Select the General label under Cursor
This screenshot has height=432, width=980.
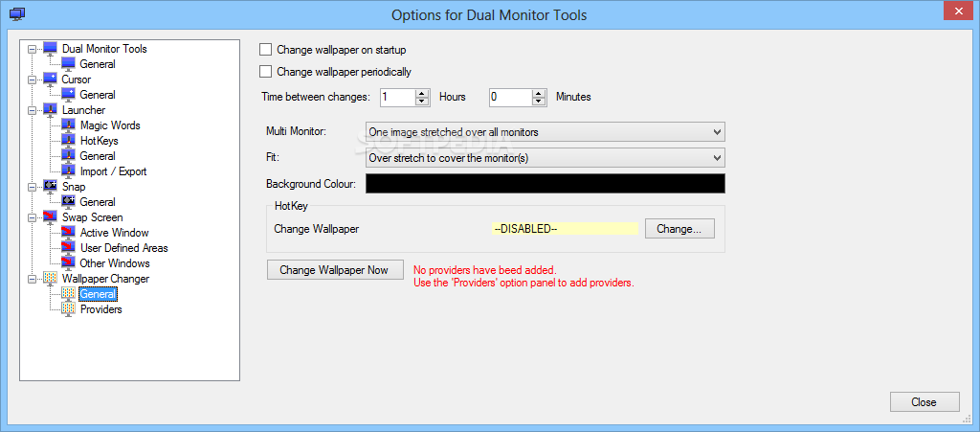click(x=98, y=95)
